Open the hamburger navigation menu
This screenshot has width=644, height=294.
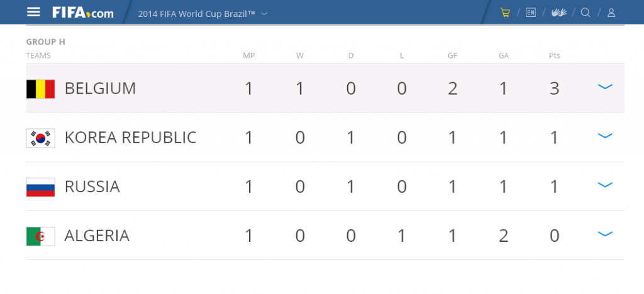[x=34, y=13]
